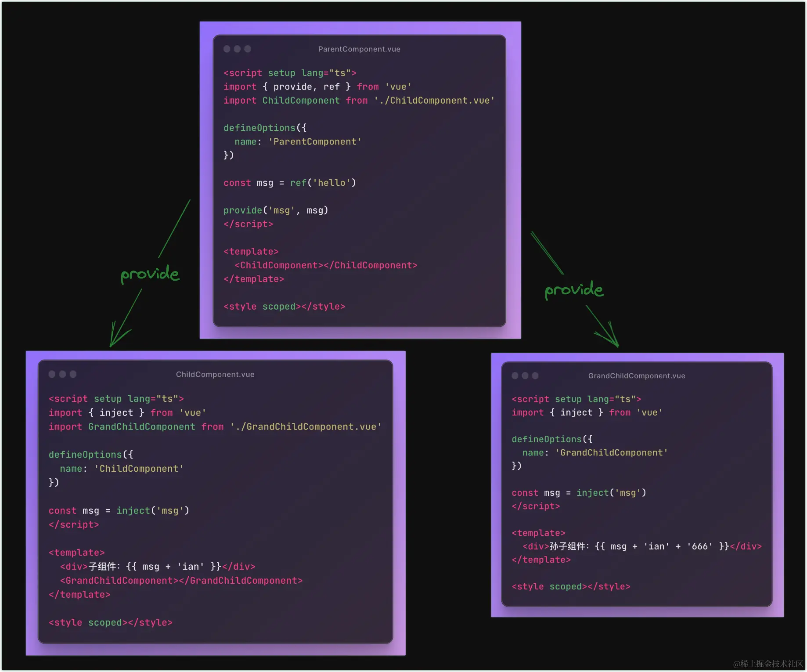Click the <GrandChildComponent></GrandChildComponent> tag line
Screen dimensions: 807x672
(181, 581)
